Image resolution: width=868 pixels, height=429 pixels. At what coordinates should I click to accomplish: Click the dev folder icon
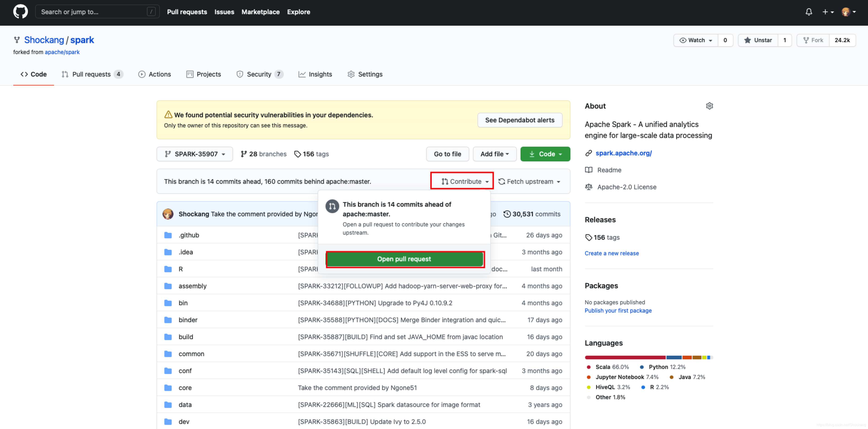168,422
